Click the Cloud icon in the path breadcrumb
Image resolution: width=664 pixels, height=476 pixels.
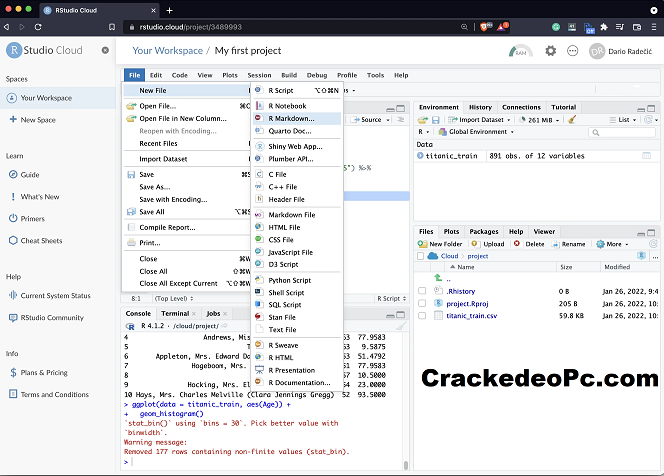coord(432,256)
